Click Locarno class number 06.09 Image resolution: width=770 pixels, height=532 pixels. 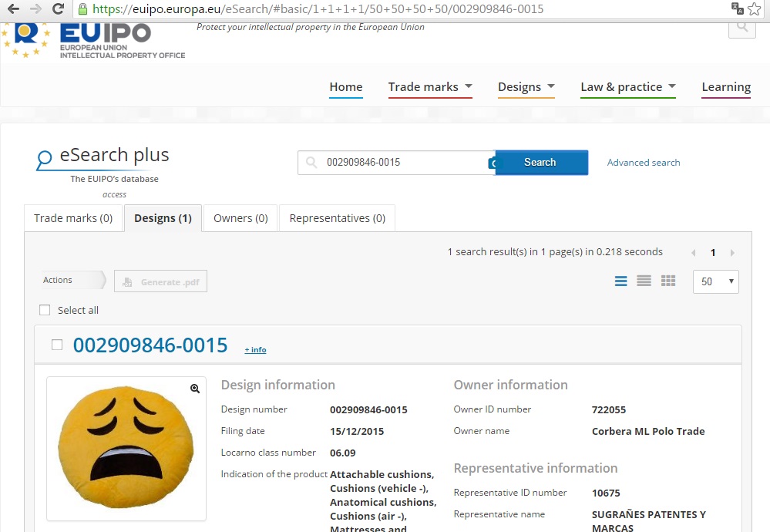click(x=343, y=453)
